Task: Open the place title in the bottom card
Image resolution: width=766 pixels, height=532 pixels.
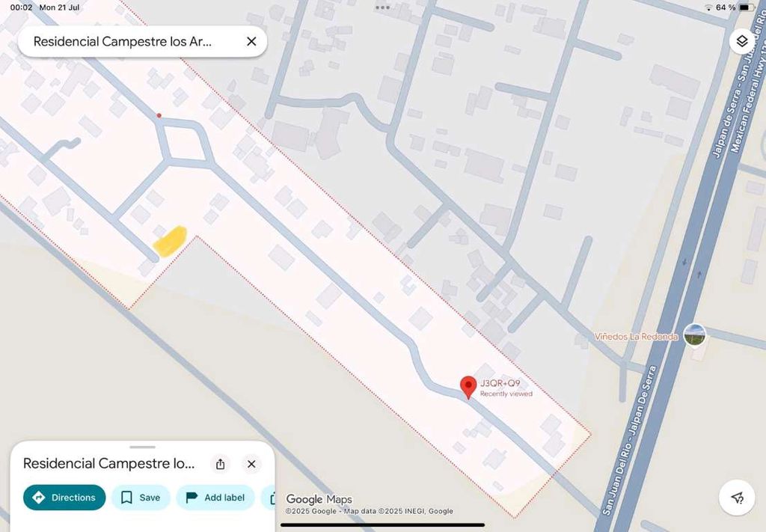Action: (x=109, y=464)
